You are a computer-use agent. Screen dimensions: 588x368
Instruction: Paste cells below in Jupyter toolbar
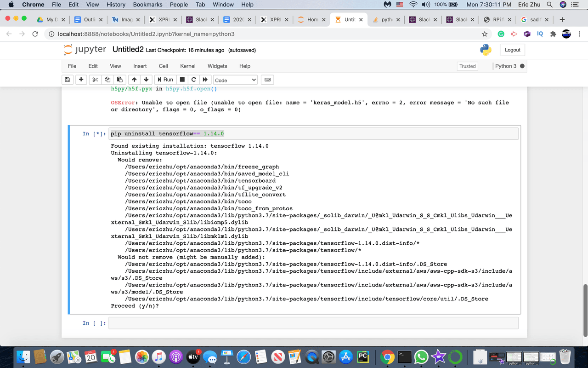[x=119, y=80]
